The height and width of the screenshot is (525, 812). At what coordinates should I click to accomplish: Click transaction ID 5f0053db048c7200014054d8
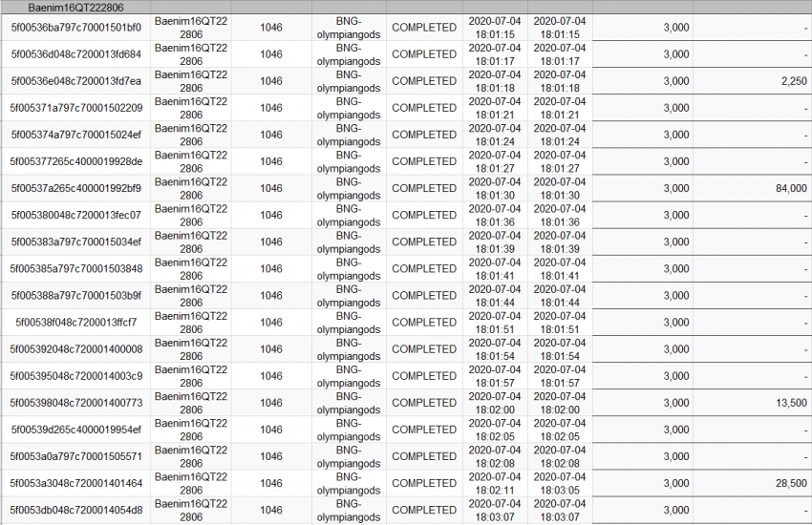[x=75, y=510]
